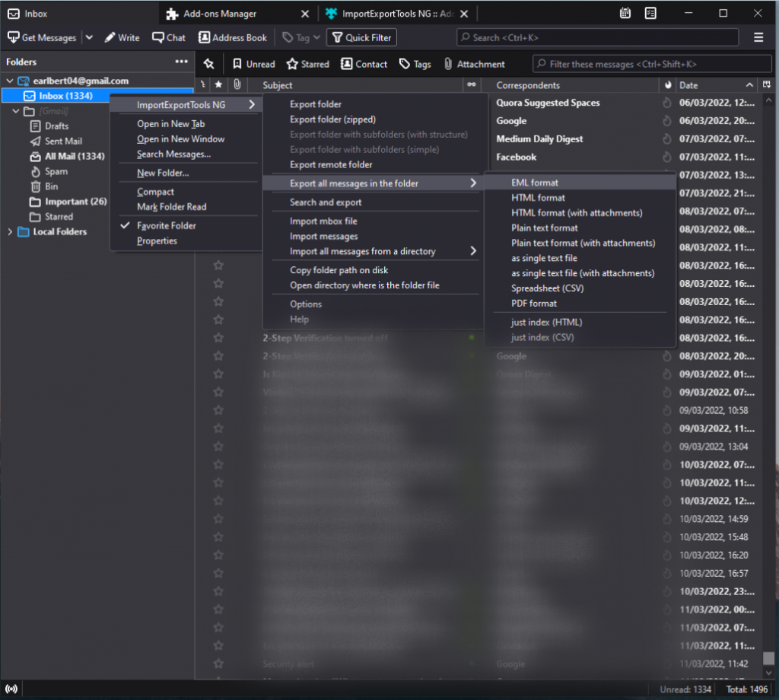779x700 pixels.
Task: Toggle junk status for Google 06/03/2022 message
Action: (x=666, y=121)
